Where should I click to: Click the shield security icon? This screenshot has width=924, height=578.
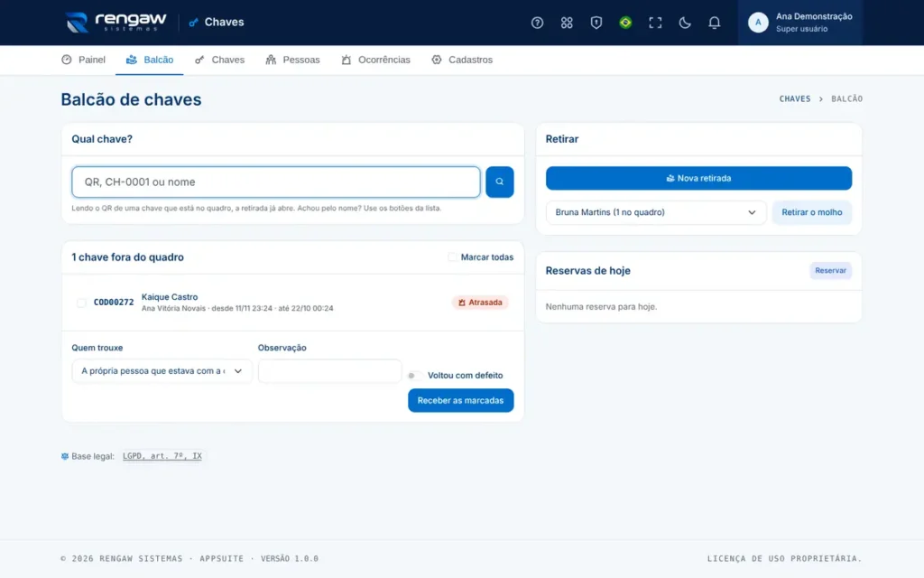(596, 23)
